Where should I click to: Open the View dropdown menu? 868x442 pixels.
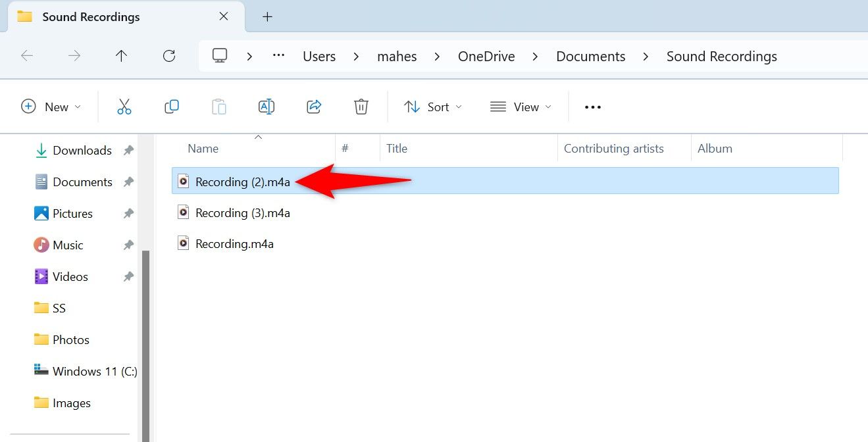coord(521,107)
